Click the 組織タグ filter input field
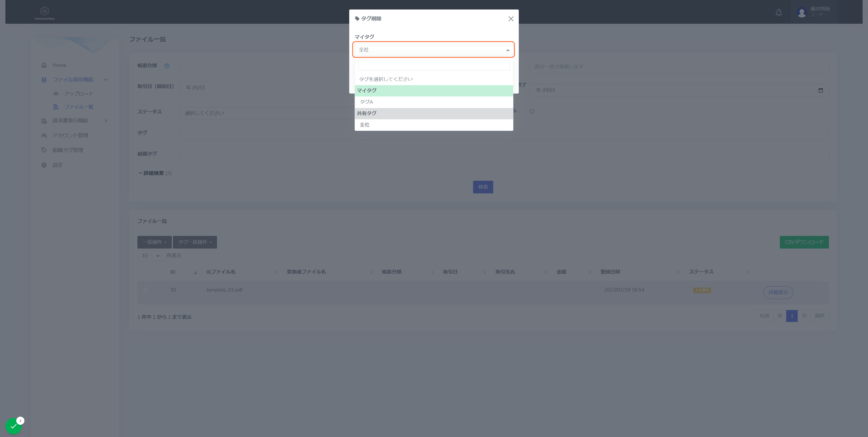Screen dimensions: 868x437 (x=504, y=155)
